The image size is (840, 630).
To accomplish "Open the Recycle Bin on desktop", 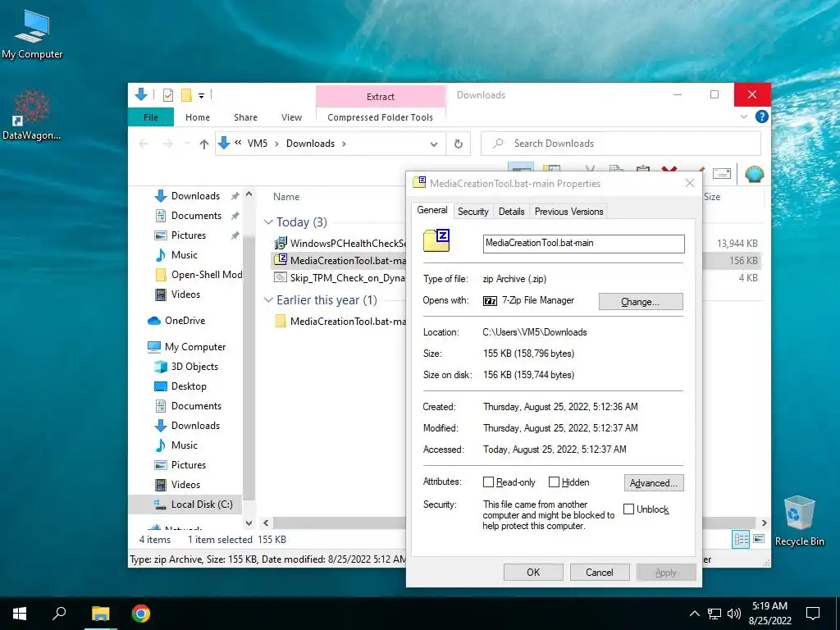I will coord(799,521).
